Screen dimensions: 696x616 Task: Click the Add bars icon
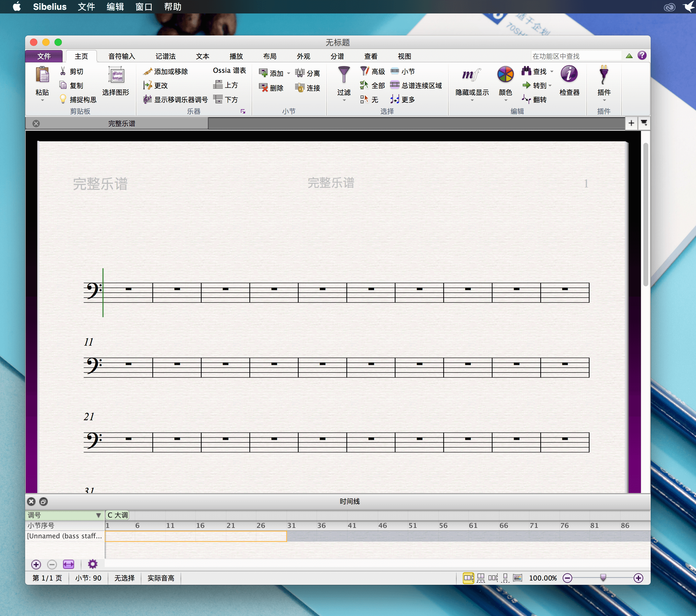click(263, 73)
